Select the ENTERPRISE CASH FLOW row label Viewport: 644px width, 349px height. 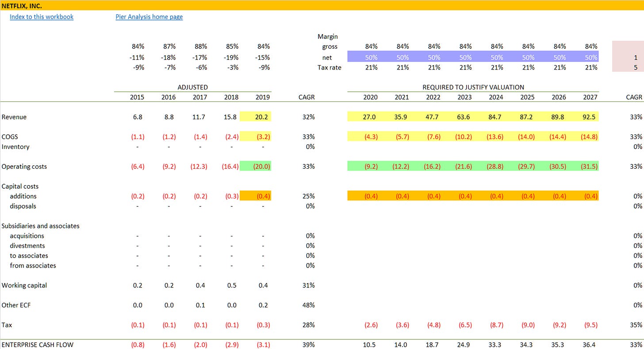tap(38, 345)
